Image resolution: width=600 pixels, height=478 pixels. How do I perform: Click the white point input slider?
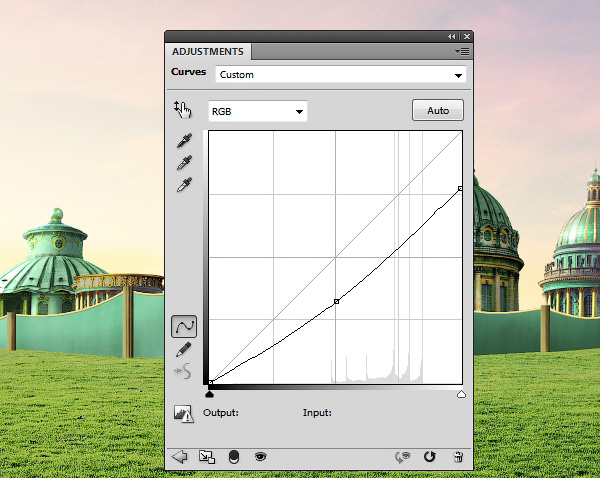(461, 394)
